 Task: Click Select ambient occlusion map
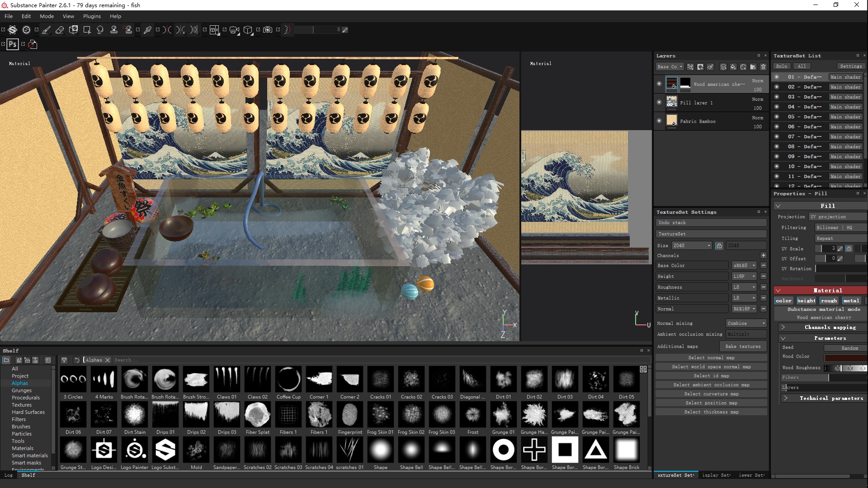point(711,385)
